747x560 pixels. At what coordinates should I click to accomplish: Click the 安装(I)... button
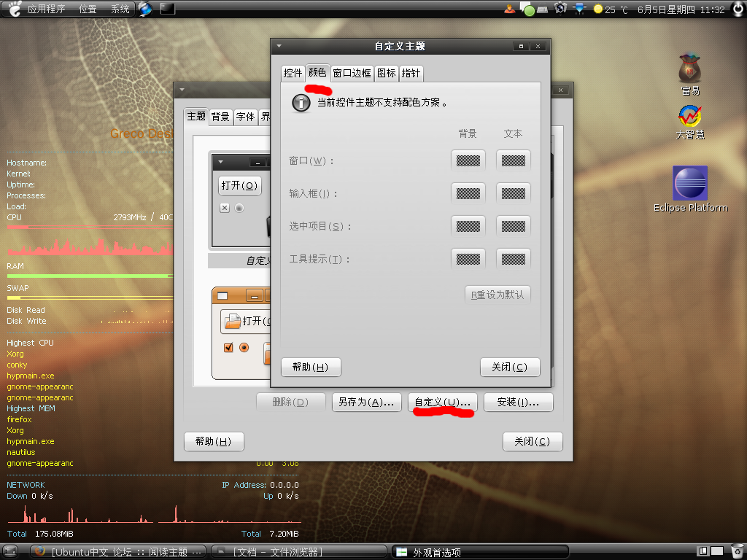point(519,402)
